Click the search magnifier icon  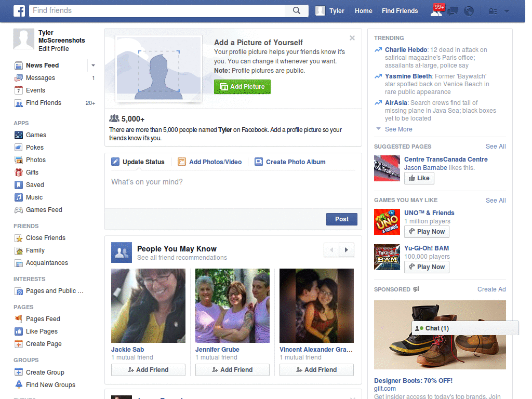click(x=297, y=10)
